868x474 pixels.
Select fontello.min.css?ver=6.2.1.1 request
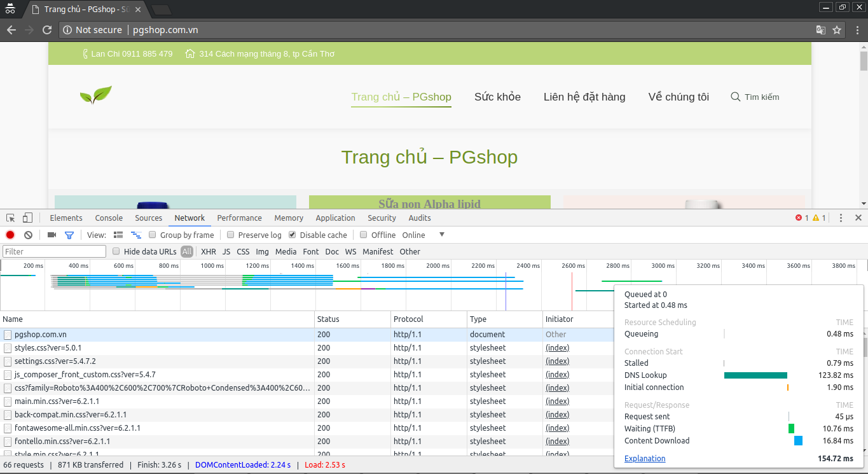click(307, 441)
